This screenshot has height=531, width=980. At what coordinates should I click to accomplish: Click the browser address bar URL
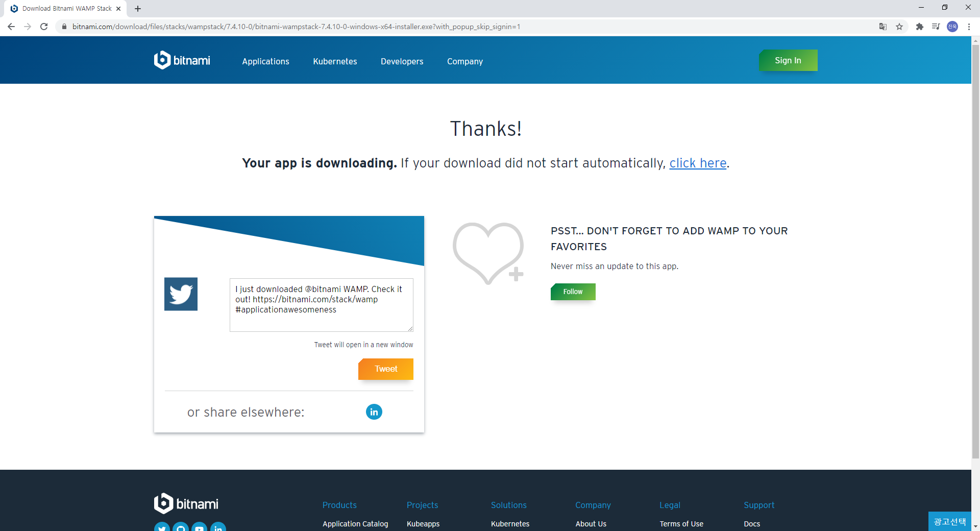pyautogui.click(x=296, y=27)
